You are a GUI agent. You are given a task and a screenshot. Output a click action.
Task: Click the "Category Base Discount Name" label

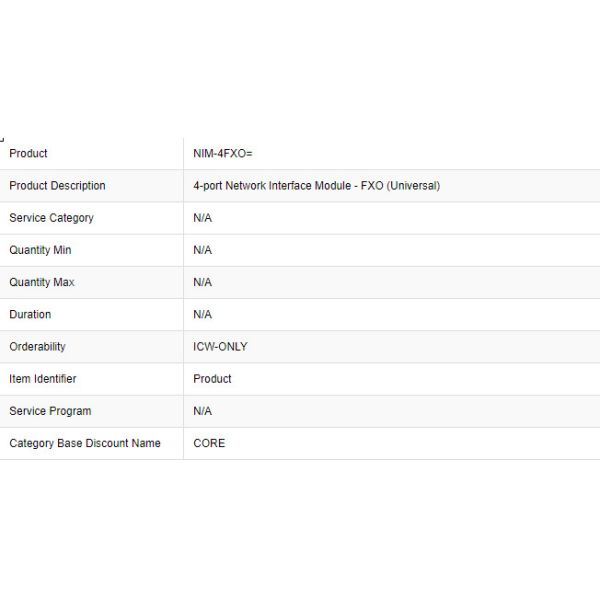click(x=85, y=443)
